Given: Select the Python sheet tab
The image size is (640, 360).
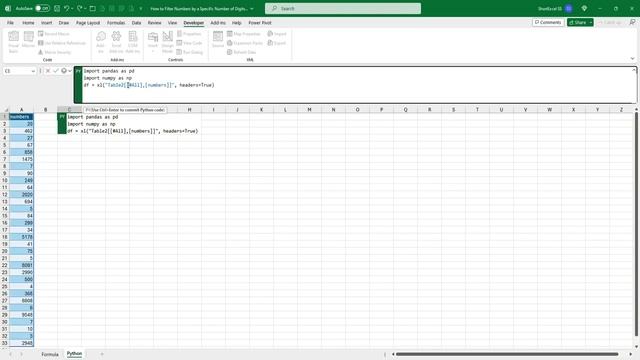Looking at the screenshot, I should click(74, 354).
